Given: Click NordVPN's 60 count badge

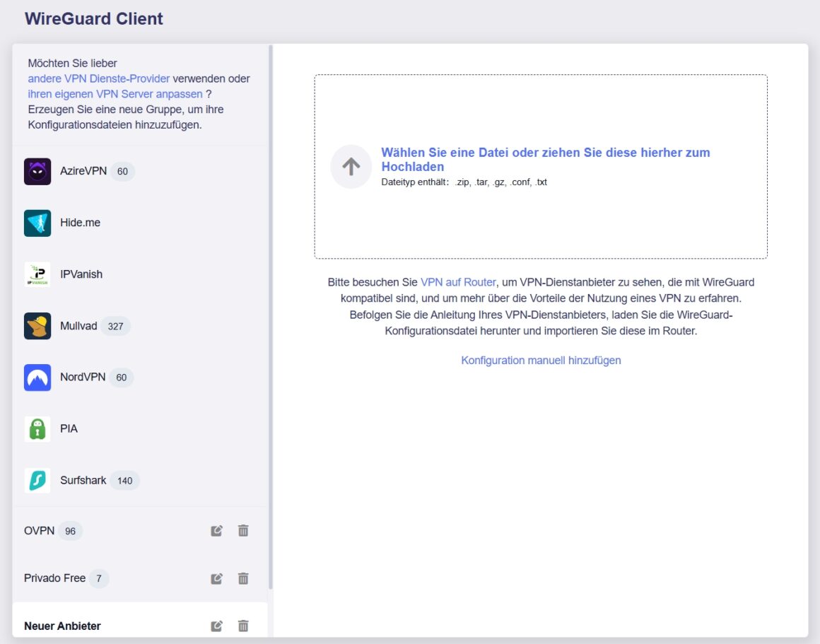Looking at the screenshot, I should [122, 377].
